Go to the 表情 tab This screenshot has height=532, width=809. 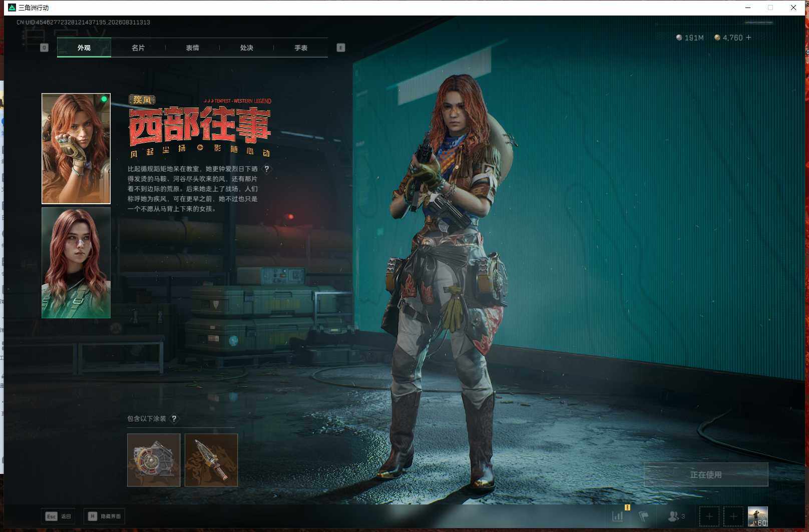(x=192, y=48)
